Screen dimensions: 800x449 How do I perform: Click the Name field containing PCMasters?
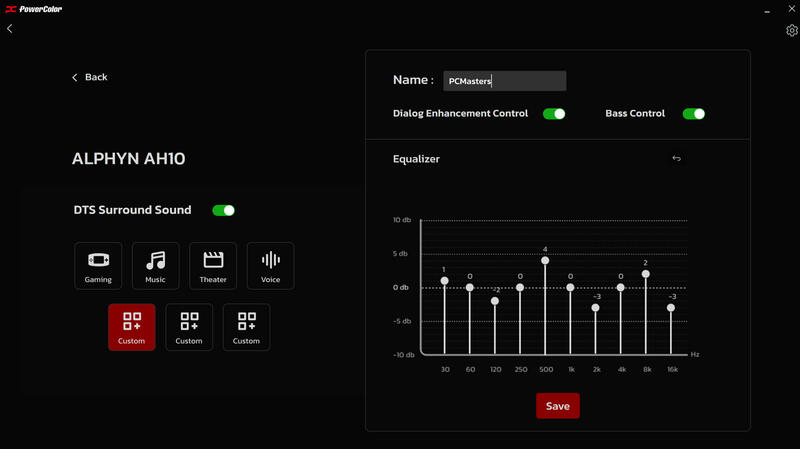click(x=505, y=81)
